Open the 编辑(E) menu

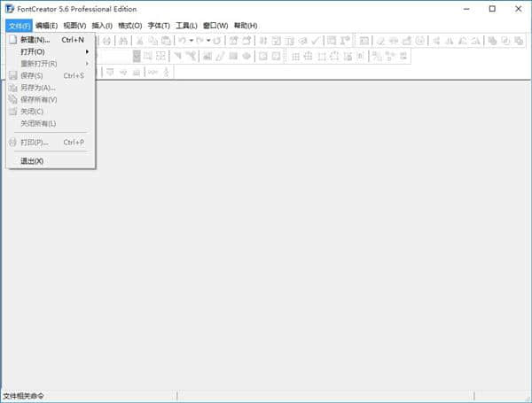coord(46,26)
